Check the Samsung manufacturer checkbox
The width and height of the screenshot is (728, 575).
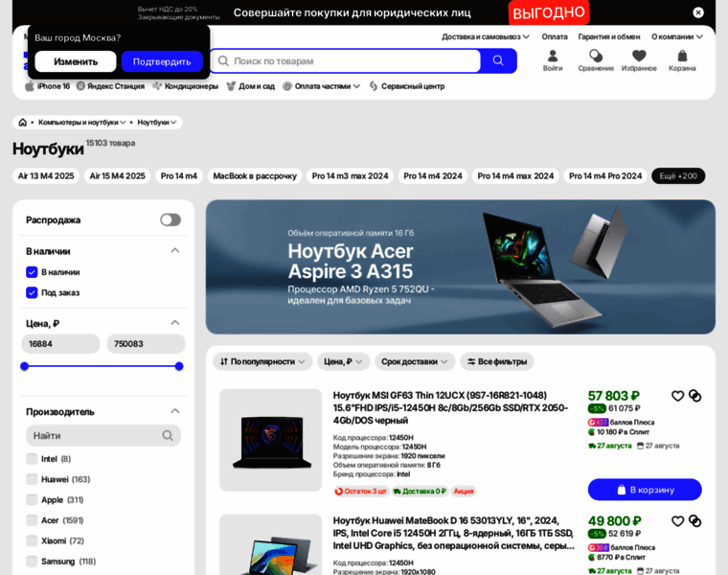point(32,561)
